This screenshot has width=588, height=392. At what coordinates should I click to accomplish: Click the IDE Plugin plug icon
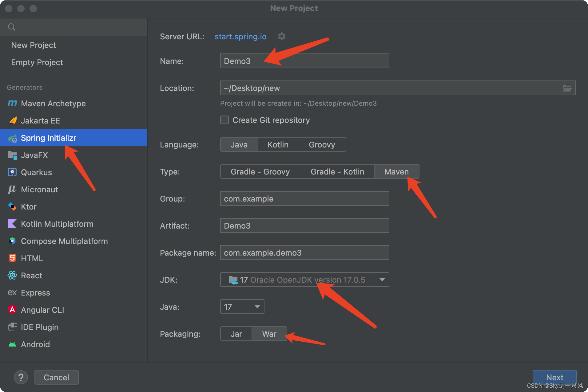click(x=12, y=327)
